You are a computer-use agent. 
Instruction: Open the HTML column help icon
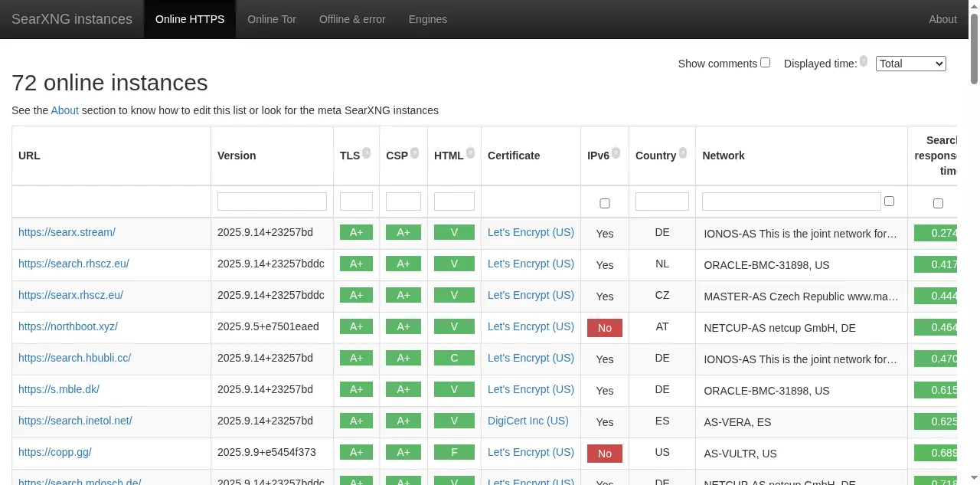coord(470,153)
